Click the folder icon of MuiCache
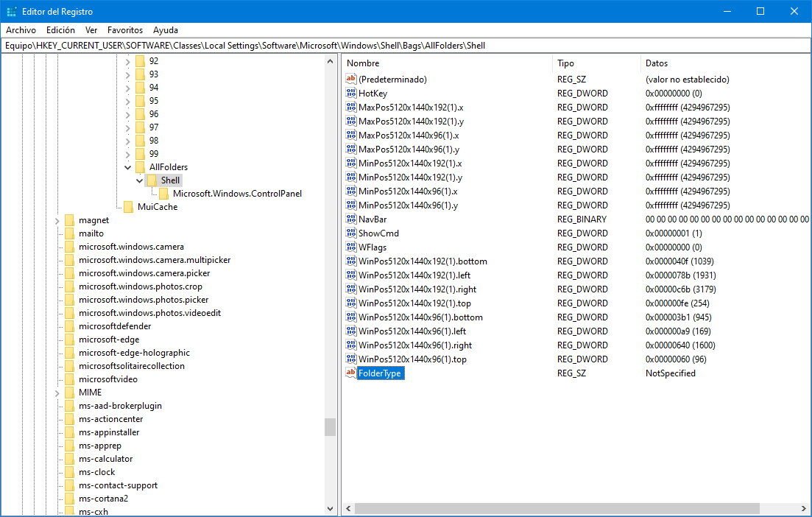Screen dimensions: 812x517 pos(128,207)
